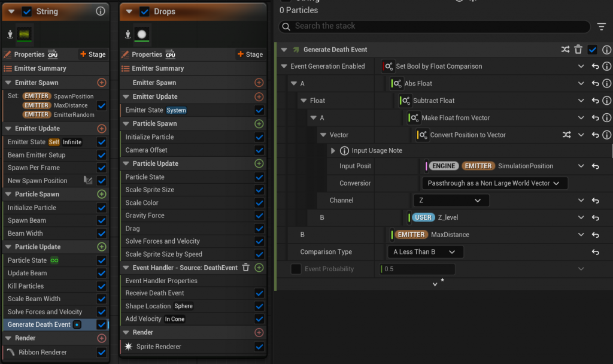
Task: Reset the Comparison Type value to default
Action: click(x=595, y=252)
